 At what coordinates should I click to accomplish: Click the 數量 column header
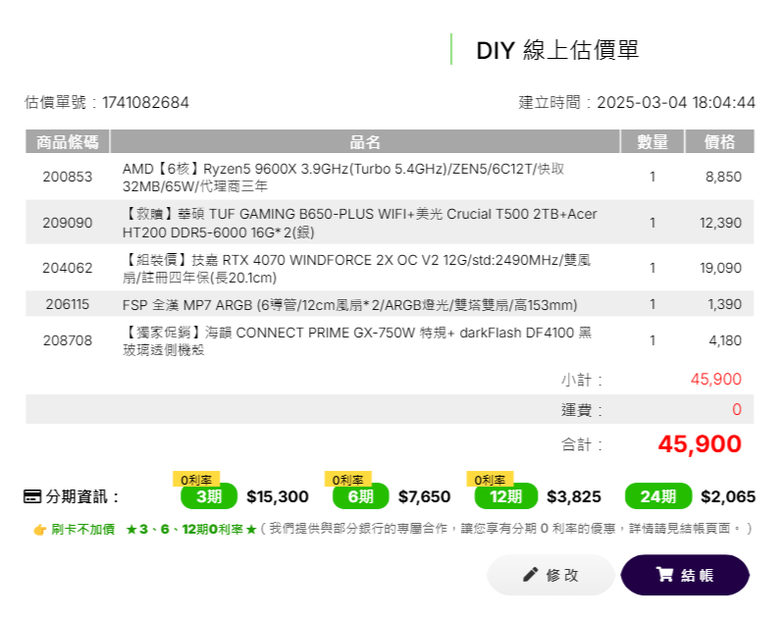(x=652, y=142)
